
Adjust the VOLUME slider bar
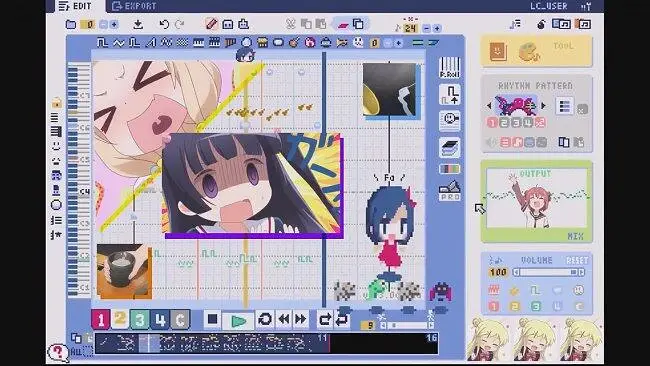548,272
